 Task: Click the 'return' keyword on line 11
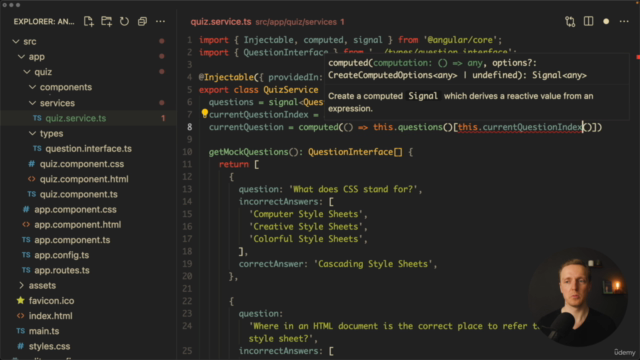click(233, 164)
